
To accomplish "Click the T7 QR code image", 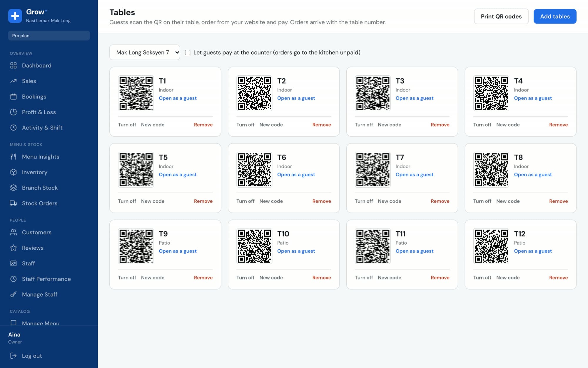I will point(373,170).
